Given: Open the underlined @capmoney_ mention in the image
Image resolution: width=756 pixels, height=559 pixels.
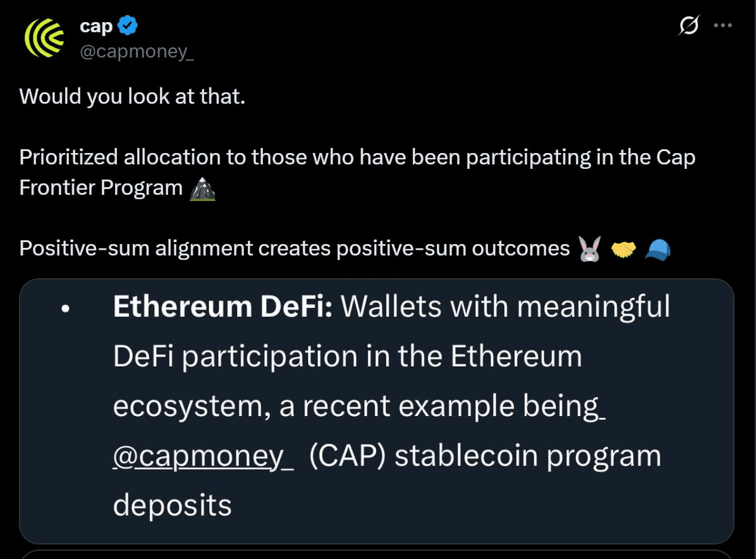Looking at the screenshot, I should click(x=203, y=457).
